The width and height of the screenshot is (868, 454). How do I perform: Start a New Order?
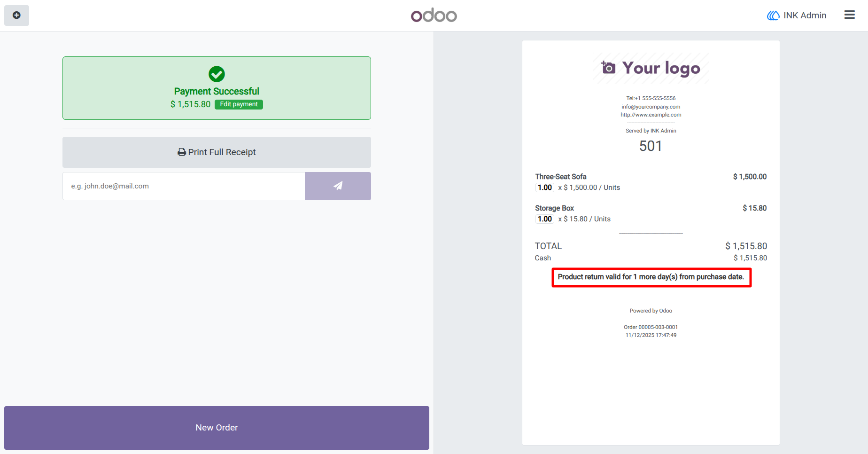(x=217, y=428)
